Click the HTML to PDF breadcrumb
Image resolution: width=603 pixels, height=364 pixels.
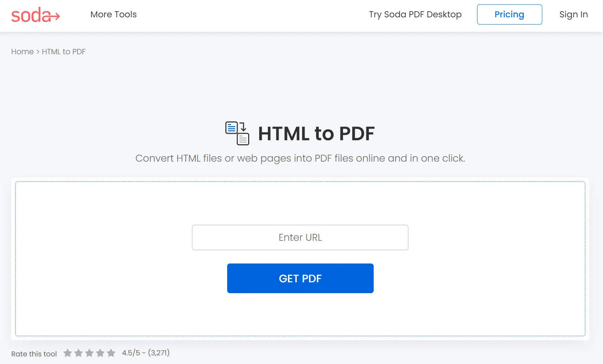click(64, 52)
